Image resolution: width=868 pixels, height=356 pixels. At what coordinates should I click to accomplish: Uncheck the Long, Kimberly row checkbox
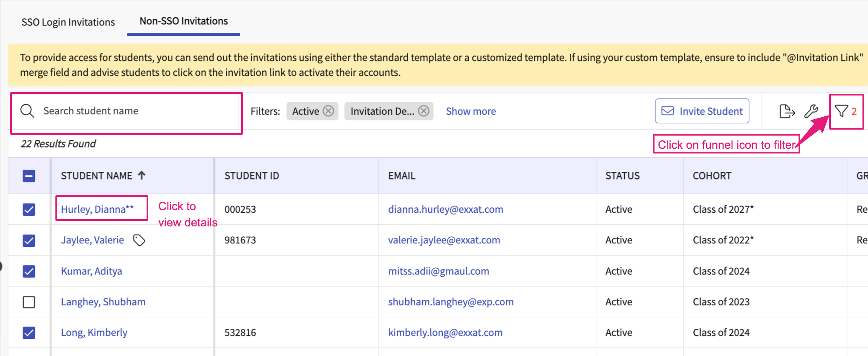[29, 333]
